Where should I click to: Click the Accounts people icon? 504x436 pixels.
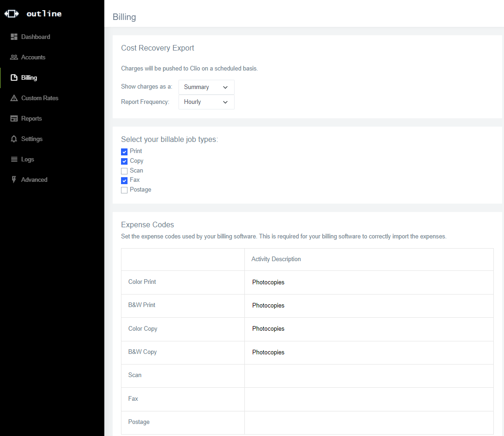click(x=14, y=57)
